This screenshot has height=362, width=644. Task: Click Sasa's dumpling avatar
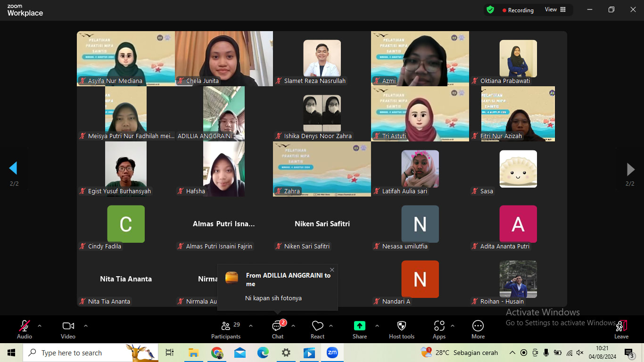[x=518, y=169]
